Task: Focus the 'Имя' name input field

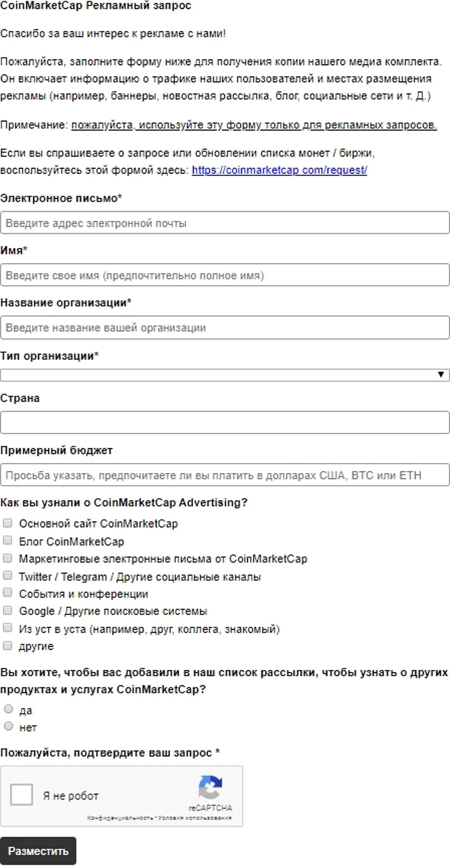Action: [225, 275]
